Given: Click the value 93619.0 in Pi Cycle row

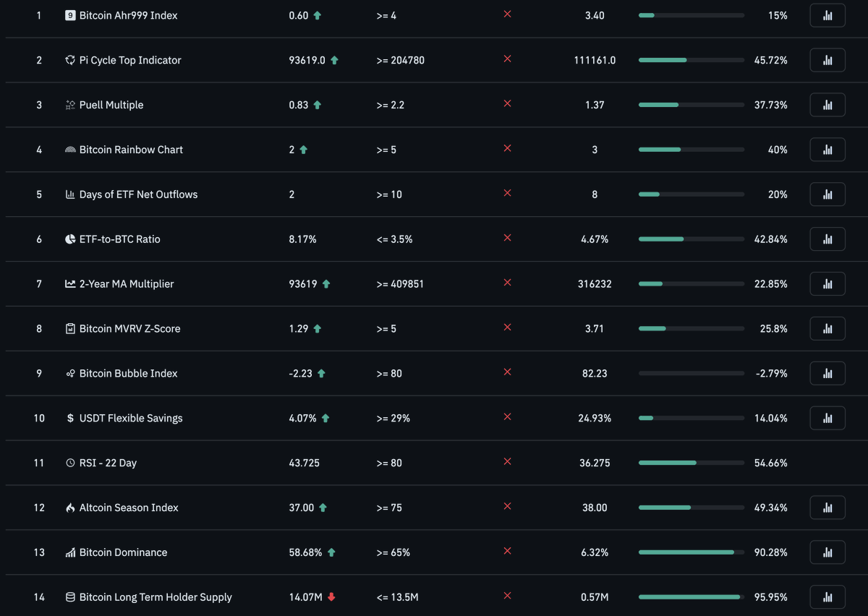Looking at the screenshot, I should [307, 60].
